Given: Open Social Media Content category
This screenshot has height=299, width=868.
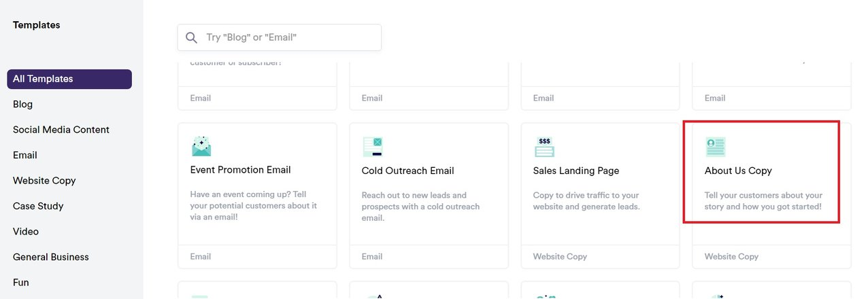Looking at the screenshot, I should pyautogui.click(x=61, y=130).
